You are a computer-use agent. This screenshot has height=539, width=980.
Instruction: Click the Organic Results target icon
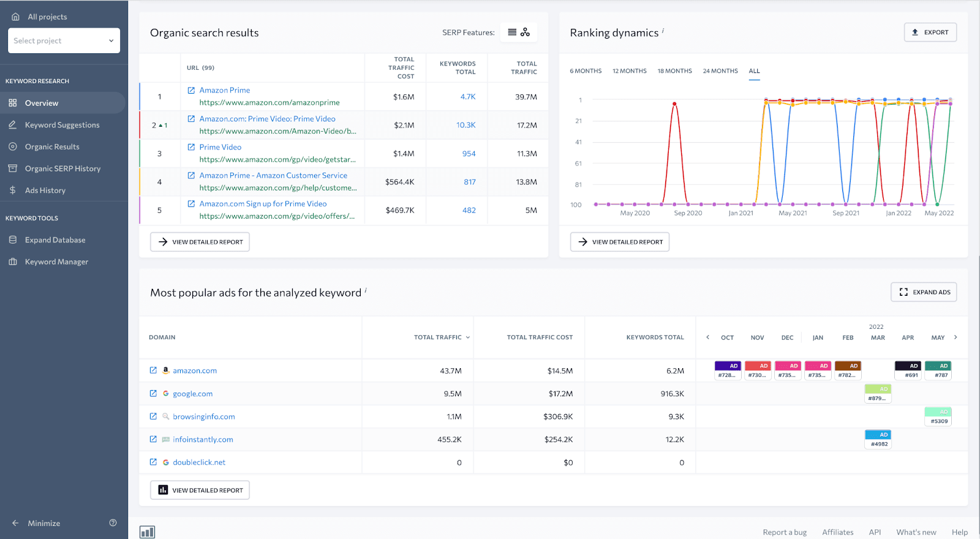click(13, 146)
